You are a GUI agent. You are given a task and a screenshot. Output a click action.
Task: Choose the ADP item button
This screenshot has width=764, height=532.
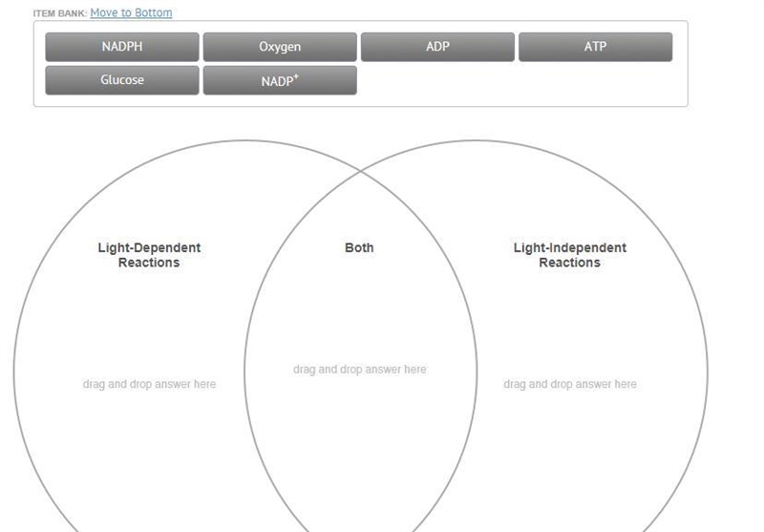(437, 47)
